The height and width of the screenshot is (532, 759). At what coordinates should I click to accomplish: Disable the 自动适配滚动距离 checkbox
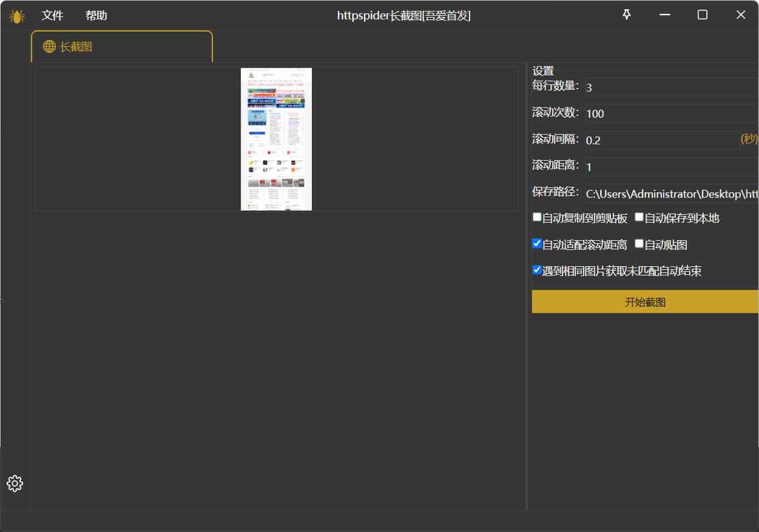536,243
